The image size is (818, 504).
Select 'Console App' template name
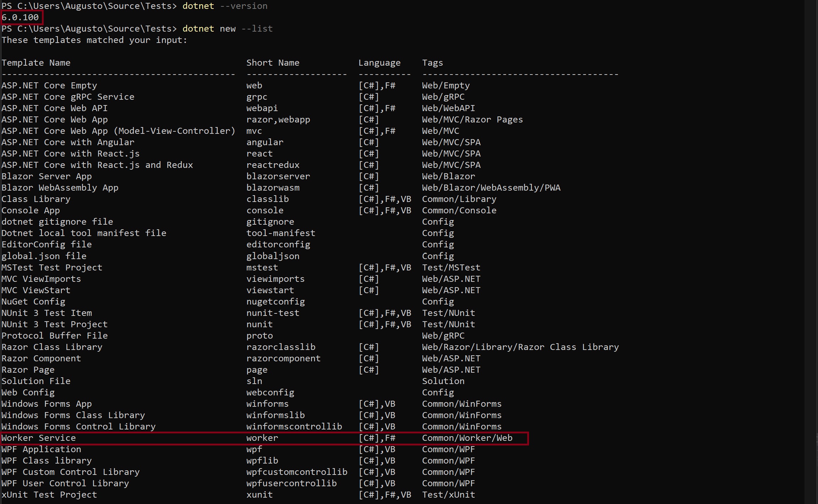(x=31, y=210)
